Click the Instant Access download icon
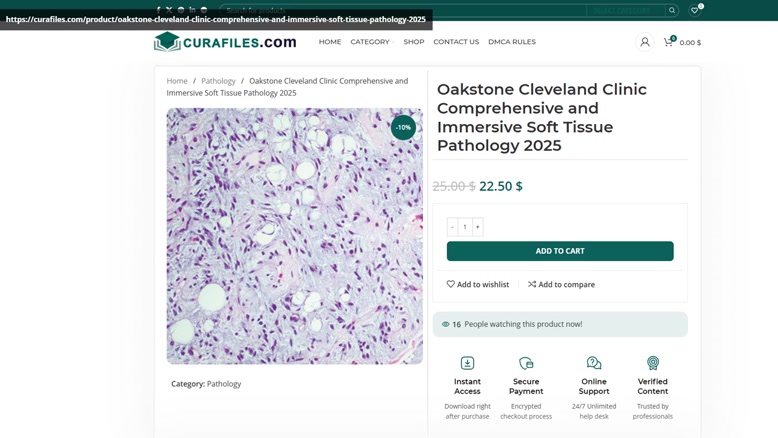The height and width of the screenshot is (438, 778). (467, 363)
